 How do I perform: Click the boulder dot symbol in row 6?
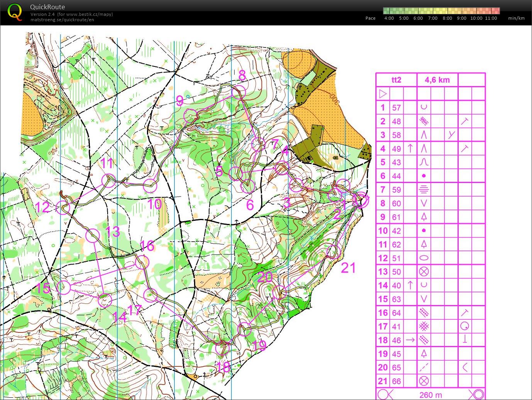[x=424, y=176]
